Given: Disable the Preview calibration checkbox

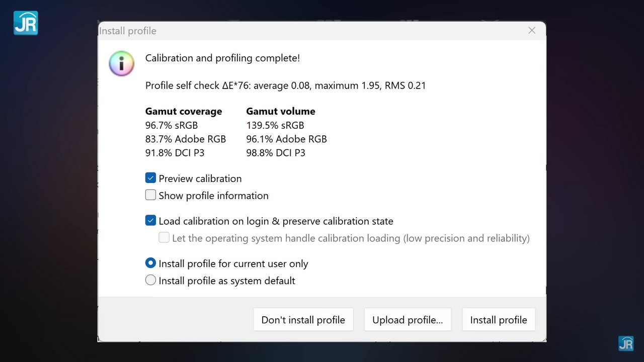Looking at the screenshot, I should [x=150, y=178].
